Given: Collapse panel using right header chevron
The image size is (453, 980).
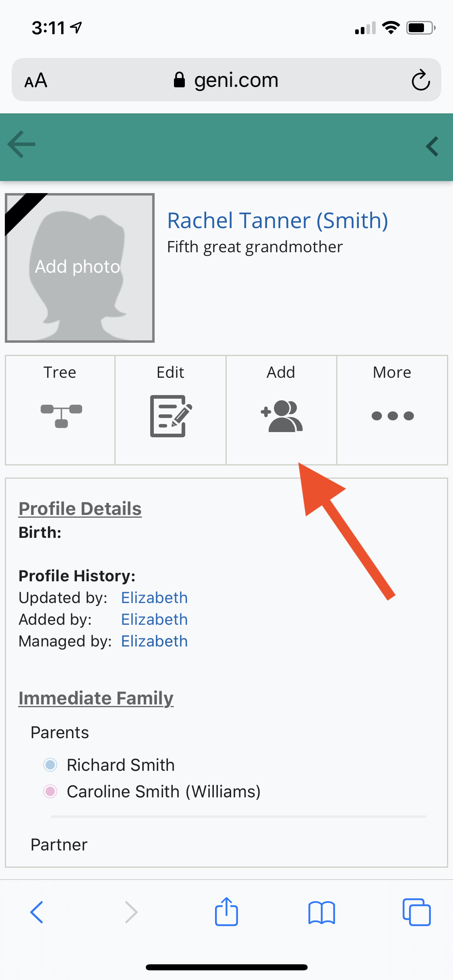Looking at the screenshot, I should 432,146.
